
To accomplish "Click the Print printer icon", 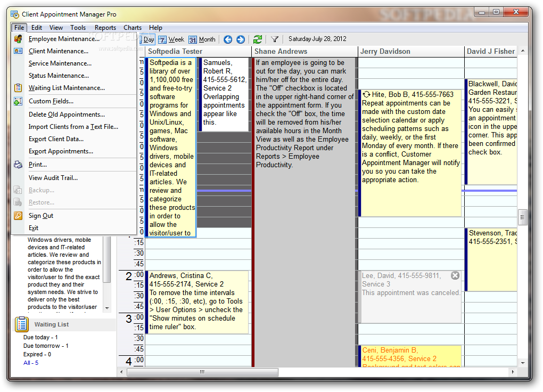I will point(18,165).
